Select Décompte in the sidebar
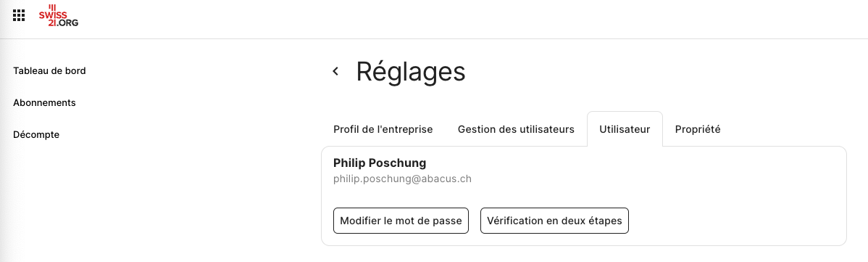The height and width of the screenshot is (262, 868). pos(36,134)
